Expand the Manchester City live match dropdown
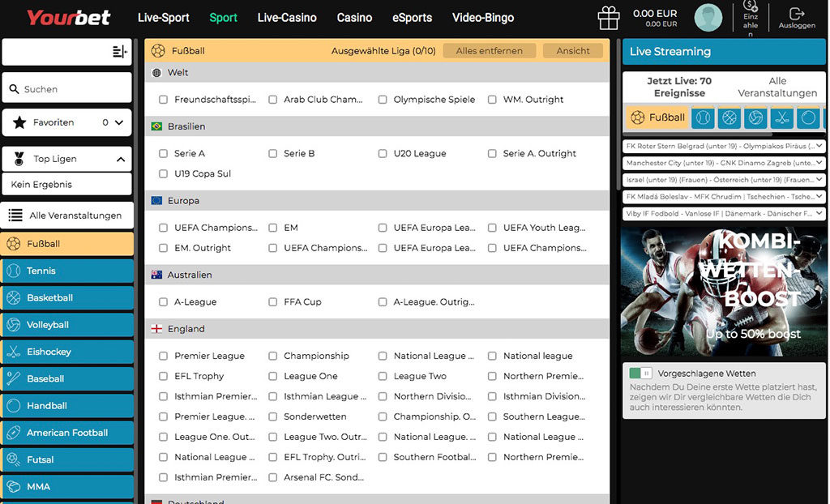This screenshot has height=504, width=830. (x=819, y=163)
